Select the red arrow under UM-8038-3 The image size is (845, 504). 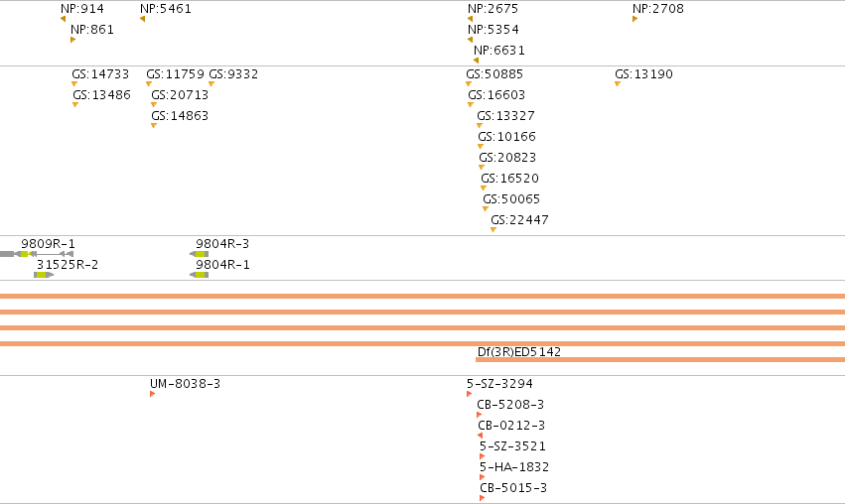[153, 394]
